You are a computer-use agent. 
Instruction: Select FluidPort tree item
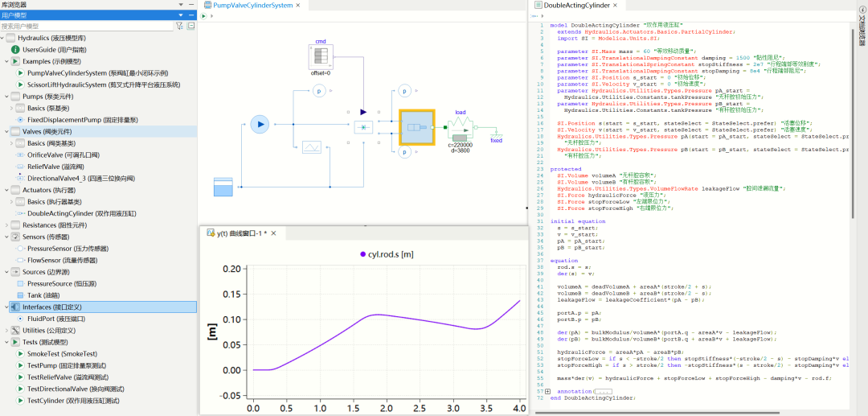point(56,319)
